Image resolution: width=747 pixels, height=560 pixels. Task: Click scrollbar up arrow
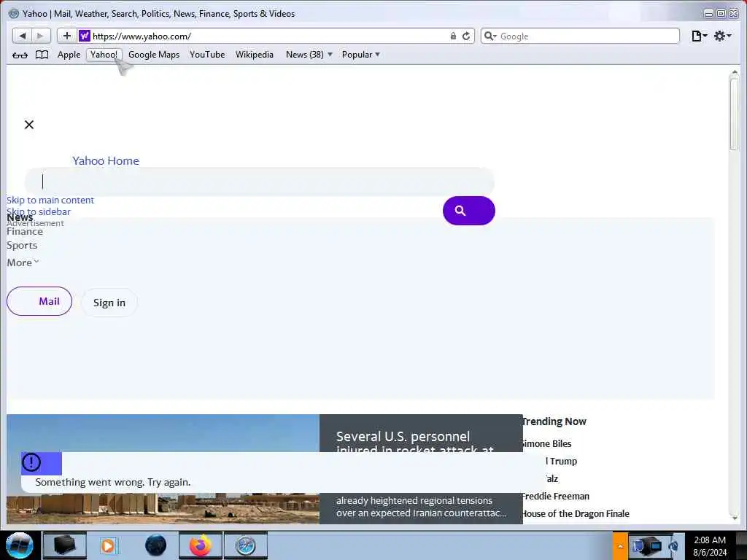point(734,72)
